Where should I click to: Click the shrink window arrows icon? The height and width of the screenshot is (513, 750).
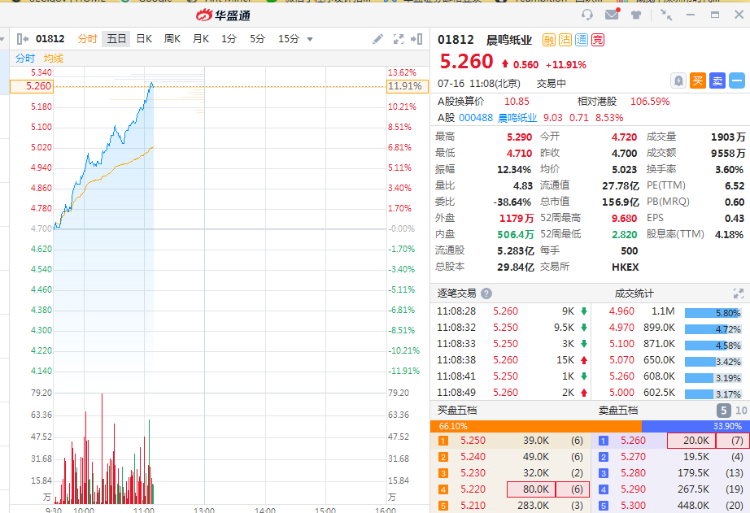tap(666, 15)
